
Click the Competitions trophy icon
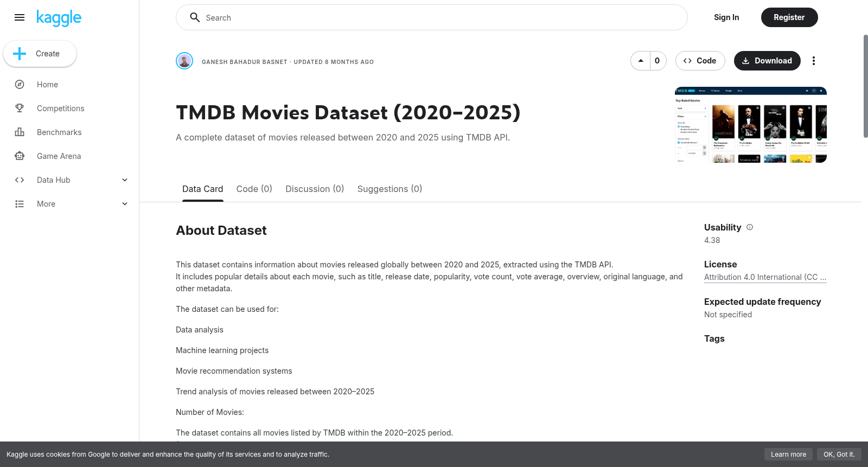point(20,108)
